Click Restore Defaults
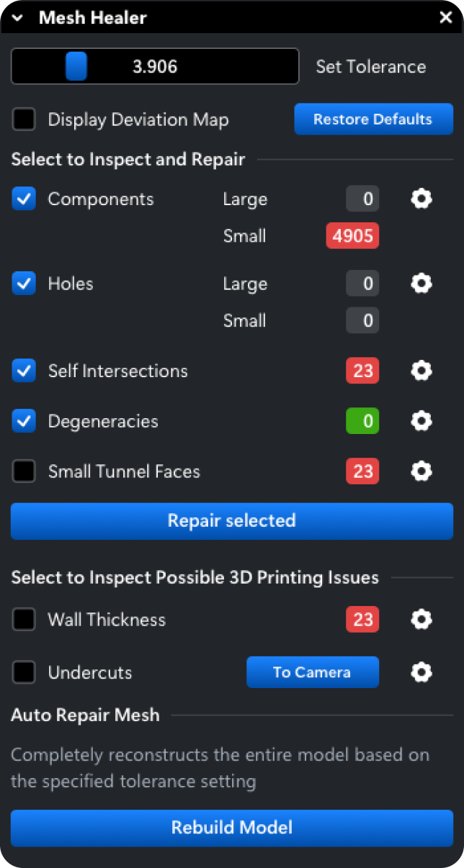The width and height of the screenshot is (464, 868). (373, 119)
